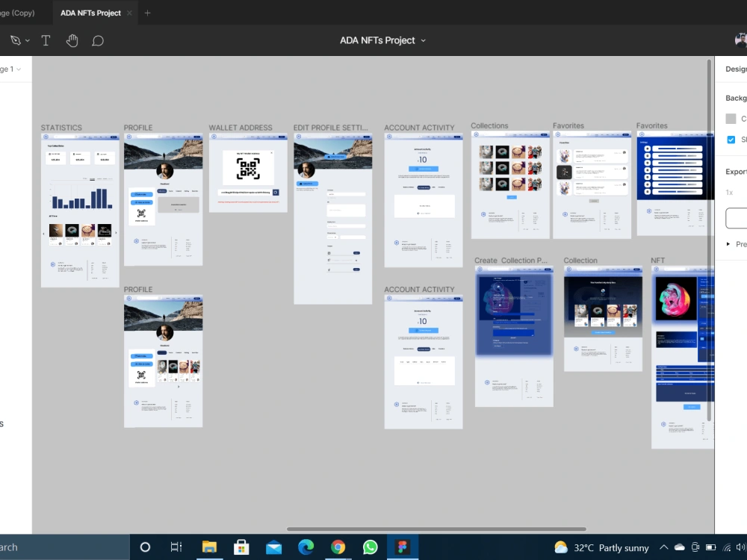Expand the Page 1 pages dropdown
The width and height of the screenshot is (747, 560).
[x=19, y=69]
